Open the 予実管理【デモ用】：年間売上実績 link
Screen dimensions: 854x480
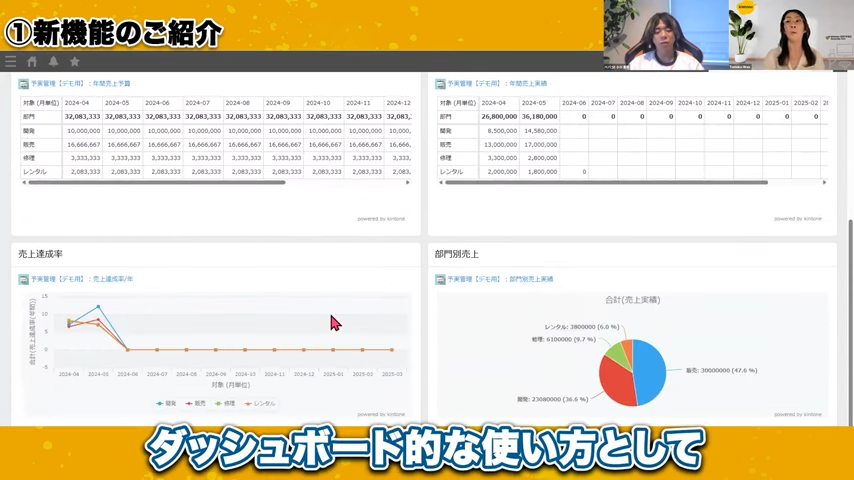tap(497, 84)
